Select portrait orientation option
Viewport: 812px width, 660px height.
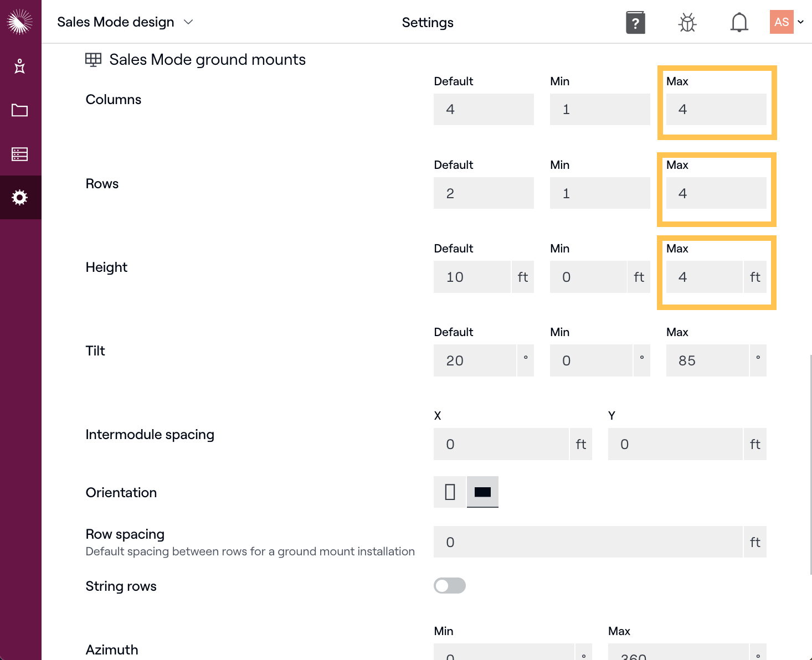coord(450,492)
